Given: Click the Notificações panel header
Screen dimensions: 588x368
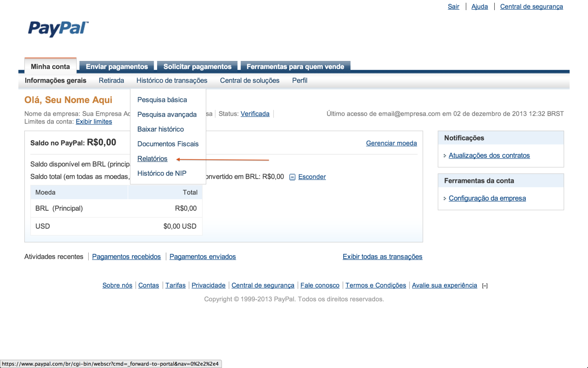Looking at the screenshot, I should (501, 138).
